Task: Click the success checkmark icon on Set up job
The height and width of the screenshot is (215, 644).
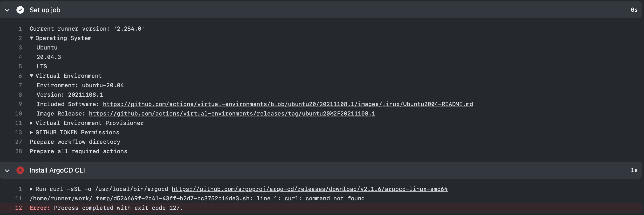Action: click(20, 10)
